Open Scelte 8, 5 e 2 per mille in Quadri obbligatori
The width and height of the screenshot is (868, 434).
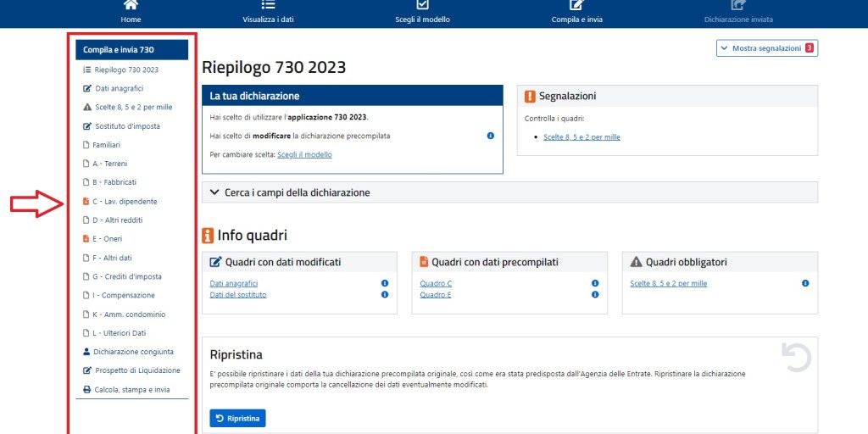(669, 283)
